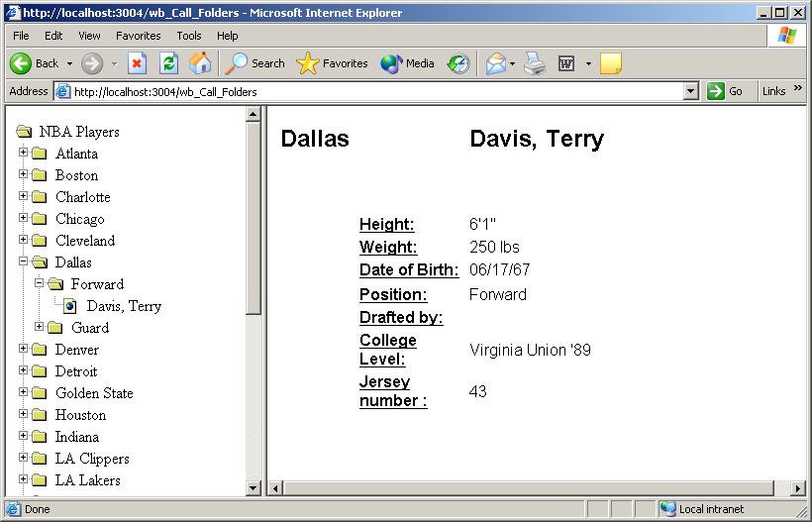This screenshot has width=812, height=522.
Task: Refresh the page with green arrows icon
Action: (x=168, y=63)
